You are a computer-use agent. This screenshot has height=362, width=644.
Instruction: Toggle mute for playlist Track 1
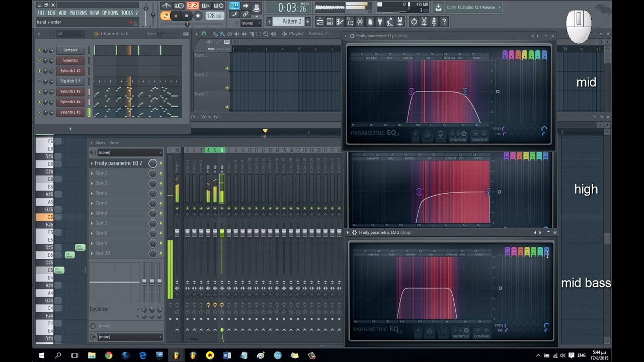(x=227, y=69)
